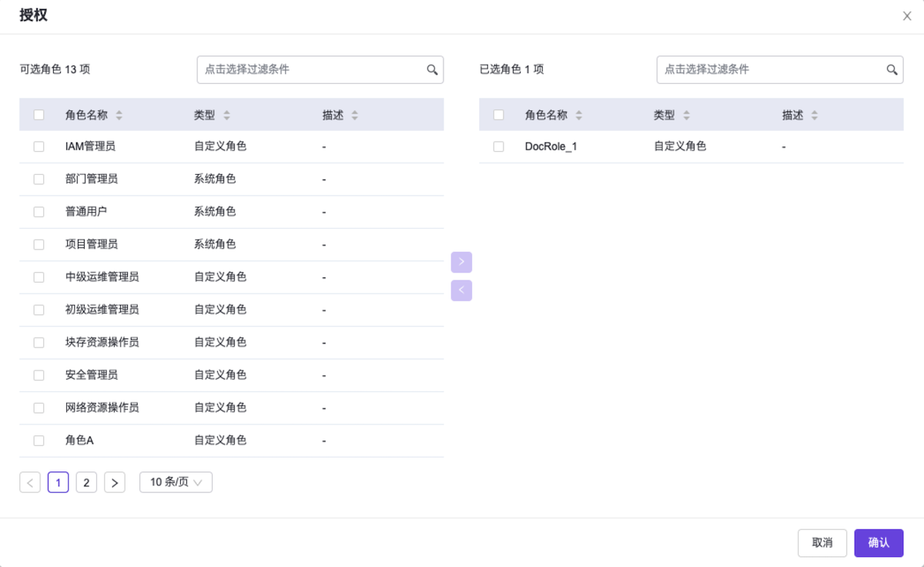Click the search magnifier in the left filter bar
The height and width of the screenshot is (567, 924).
pyautogui.click(x=432, y=69)
